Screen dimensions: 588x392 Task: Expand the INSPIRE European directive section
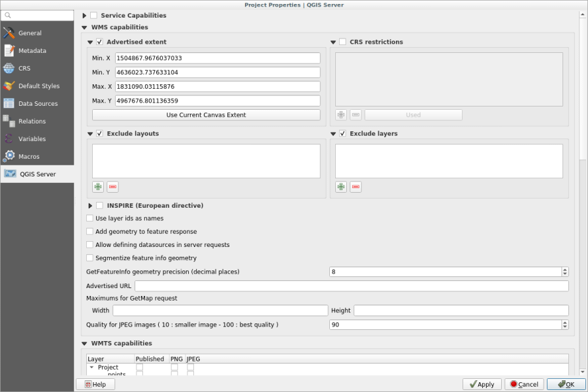[91, 205]
